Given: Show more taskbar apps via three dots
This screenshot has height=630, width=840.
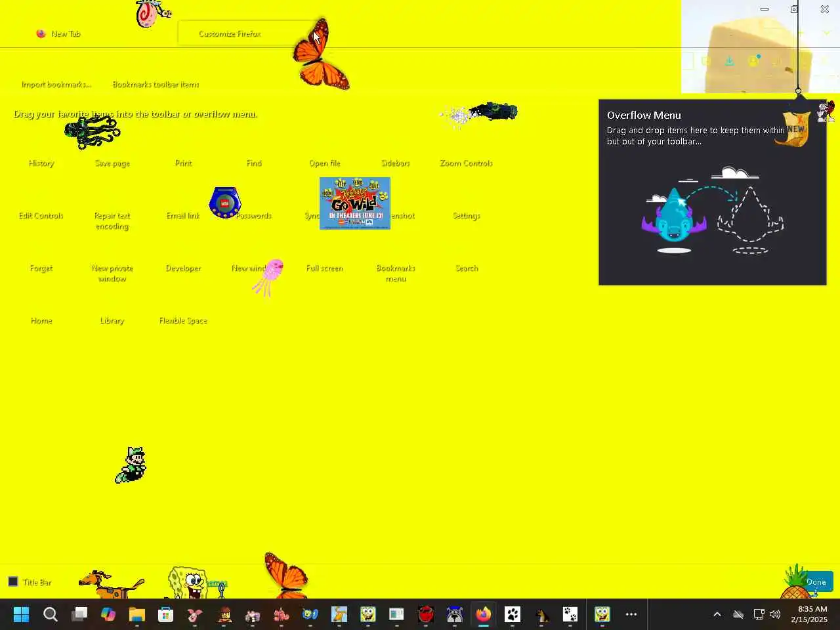Looking at the screenshot, I should pyautogui.click(x=631, y=614).
